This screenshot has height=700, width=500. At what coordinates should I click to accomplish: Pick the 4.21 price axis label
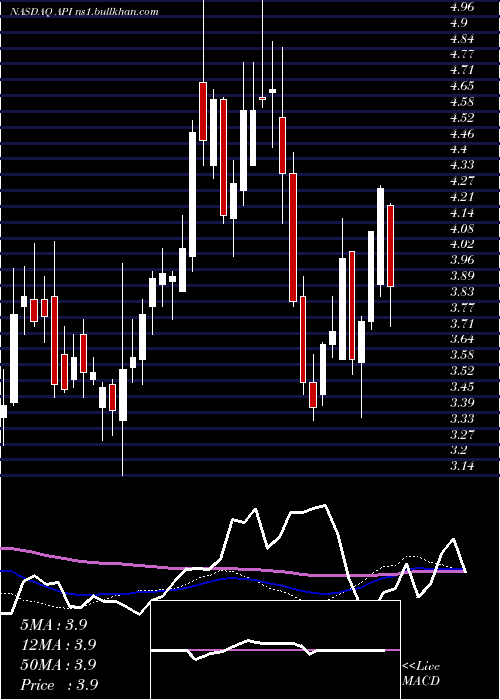coord(464,197)
